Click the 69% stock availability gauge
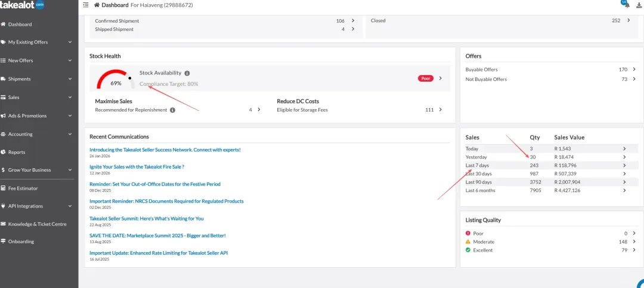 116,79
